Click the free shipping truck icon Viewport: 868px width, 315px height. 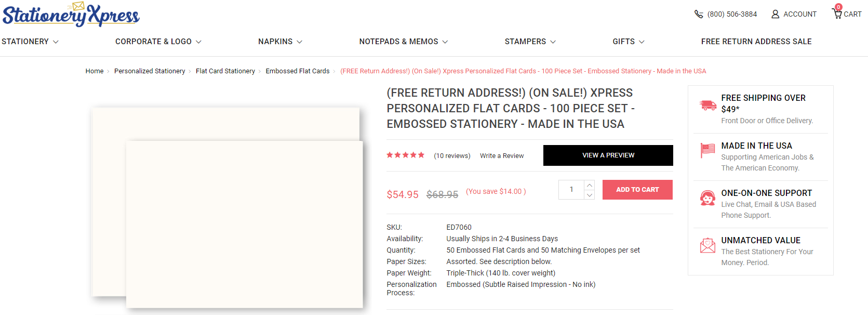click(708, 105)
